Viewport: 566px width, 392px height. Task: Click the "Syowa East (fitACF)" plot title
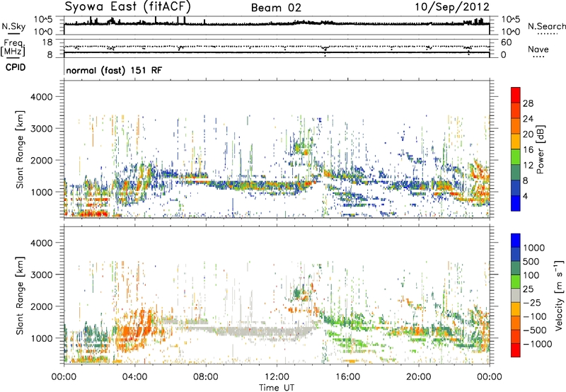(128, 6)
